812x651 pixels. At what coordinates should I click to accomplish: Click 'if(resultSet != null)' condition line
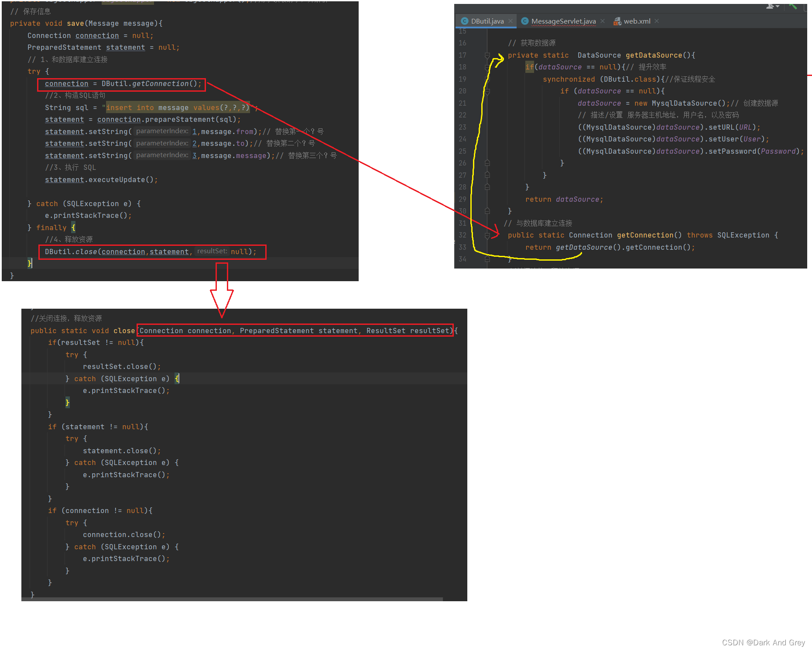tap(96, 342)
